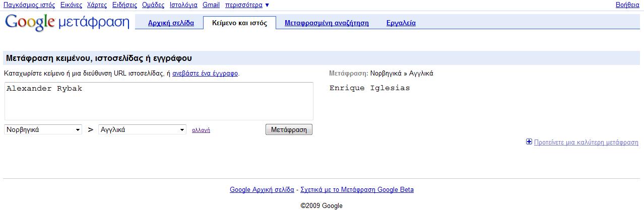The height and width of the screenshot is (211, 644).
Task: Click the plus icon beside Προτείνετε μια καλύτερη μετάφραση
Action: click(529, 142)
